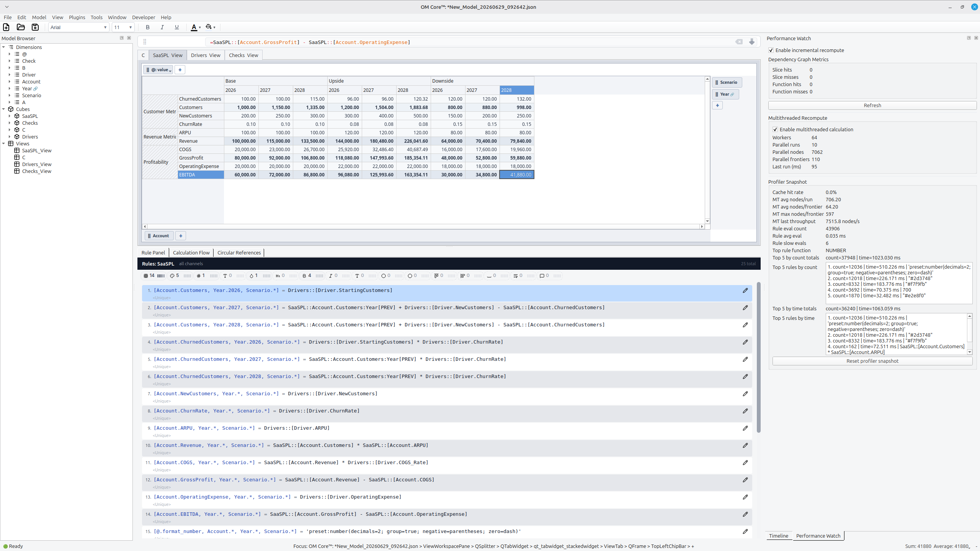Collapse the Dimensions tree node
This screenshot has width=980, height=551.
click(x=4, y=47)
